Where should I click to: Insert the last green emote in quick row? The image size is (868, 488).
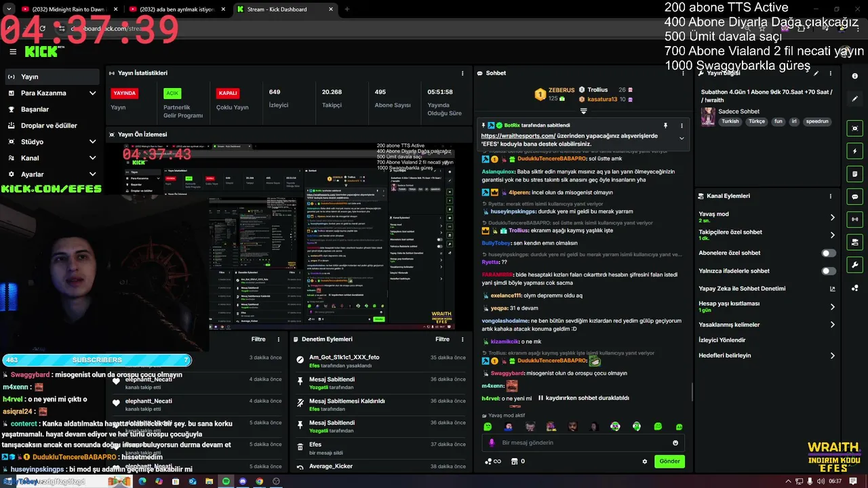pyautogui.click(x=679, y=426)
